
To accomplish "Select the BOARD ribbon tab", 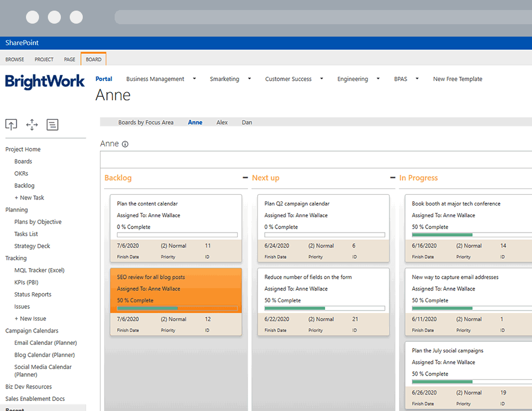I will point(93,59).
